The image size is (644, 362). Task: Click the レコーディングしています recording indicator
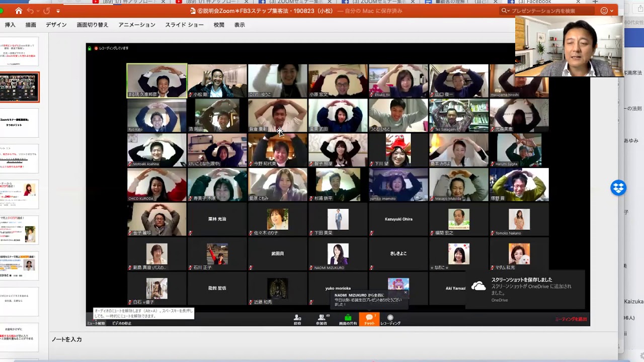(x=111, y=48)
